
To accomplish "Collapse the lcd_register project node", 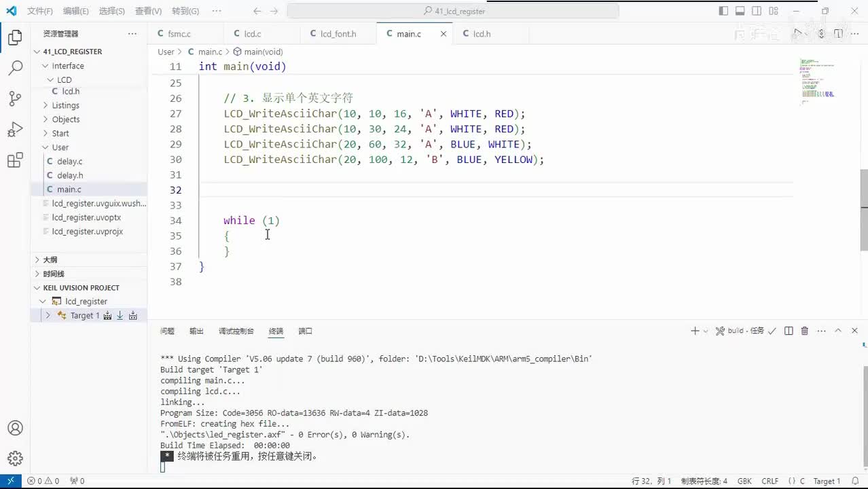I will click(x=43, y=302).
